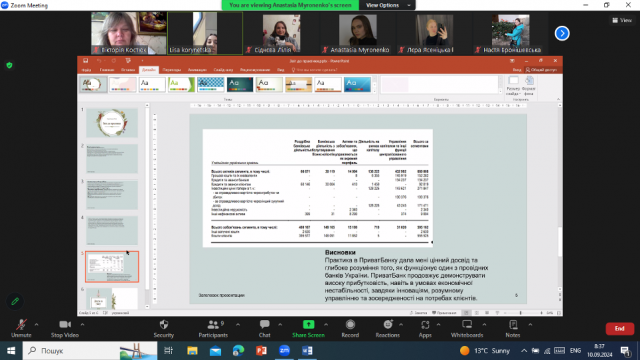Click the green annotation pencil icon
Image resolution: width=640 pixels, height=360 pixels.
pyautogui.click(x=15, y=302)
